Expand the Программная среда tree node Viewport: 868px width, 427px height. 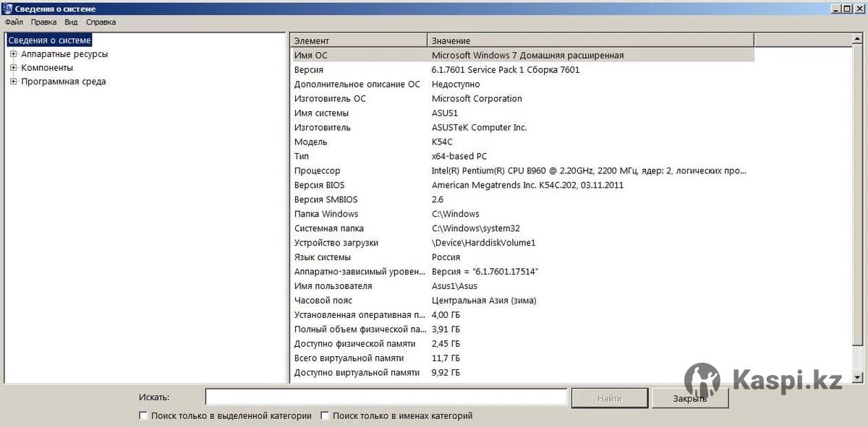click(x=13, y=82)
